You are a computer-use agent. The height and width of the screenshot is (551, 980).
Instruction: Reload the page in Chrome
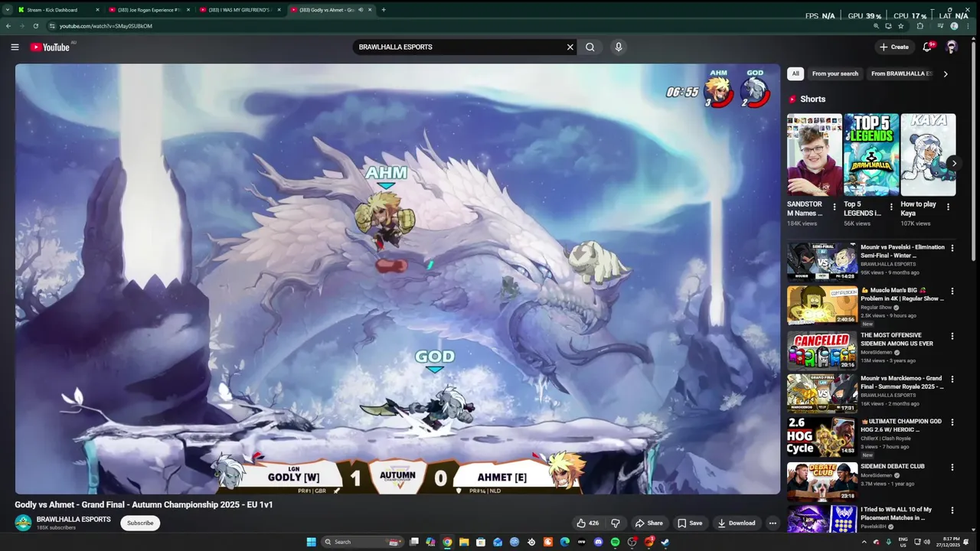pyautogui.click(x=35, y=26)
